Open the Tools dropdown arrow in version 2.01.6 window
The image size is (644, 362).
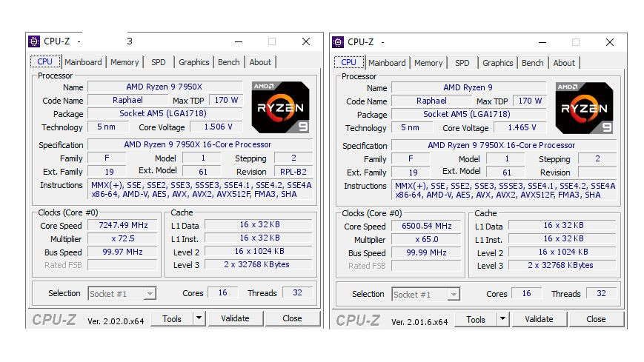click(503, 319)
